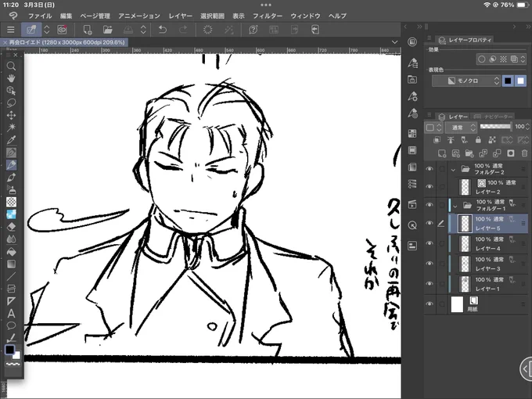Open the 編集 menu
The width and height of the screenshot is (532, 399).
(66, 16)
